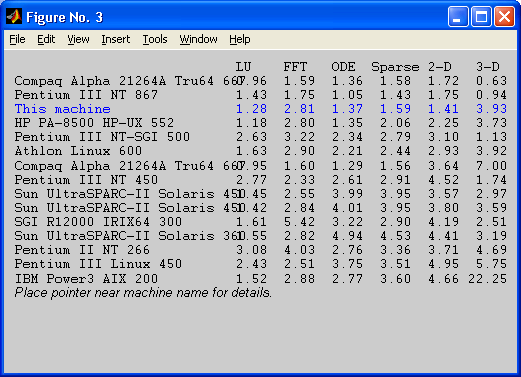Click the 3.60 Sparse value in IBM Power3 row

pyautogui.click(x=395, y=278)
